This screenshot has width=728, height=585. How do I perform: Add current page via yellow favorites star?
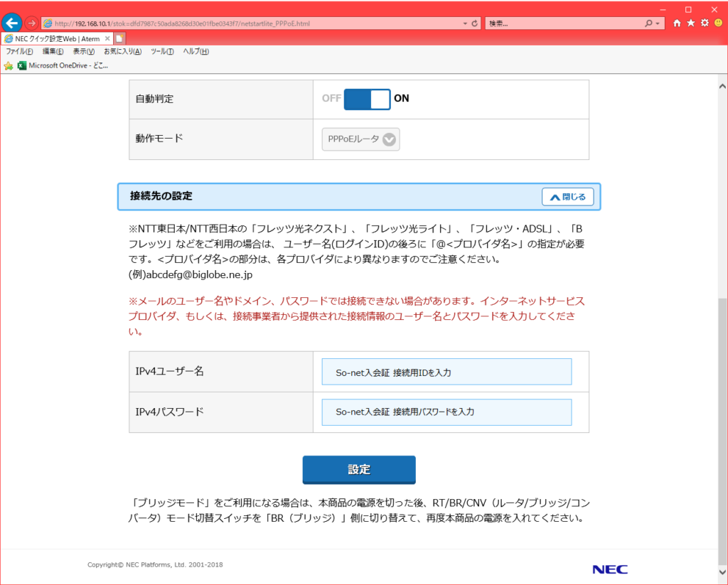tap(7, 66)
